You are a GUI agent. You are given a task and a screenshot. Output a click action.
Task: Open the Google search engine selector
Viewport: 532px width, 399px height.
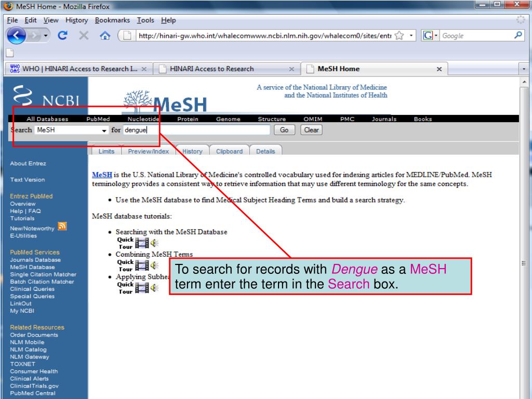(430, 35)
